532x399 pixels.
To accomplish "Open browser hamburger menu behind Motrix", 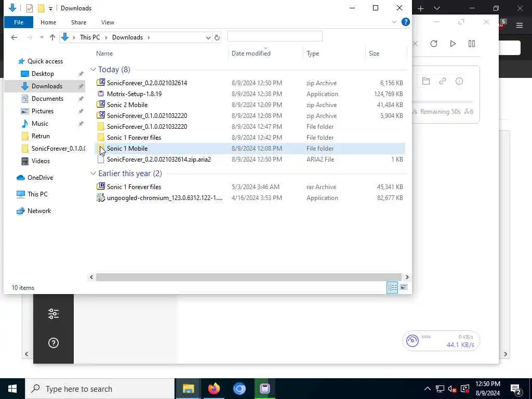I will tap(519, 25).
